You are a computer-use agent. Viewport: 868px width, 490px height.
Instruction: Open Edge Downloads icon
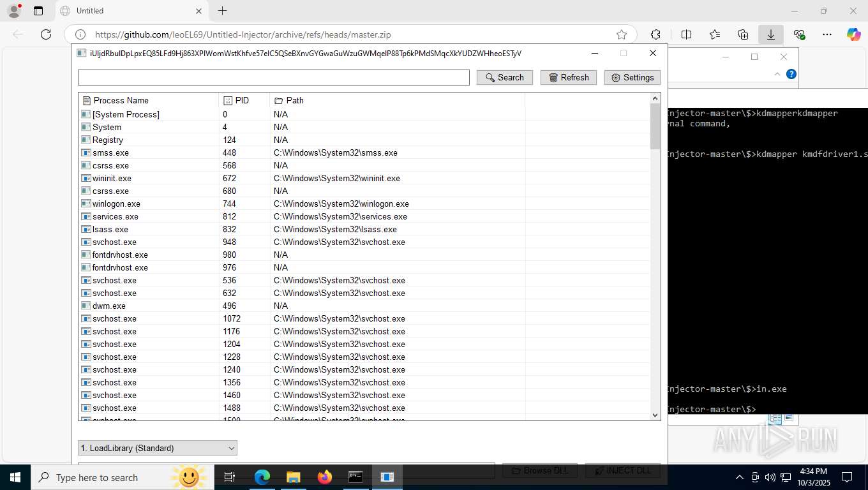[x=771, y=34]
